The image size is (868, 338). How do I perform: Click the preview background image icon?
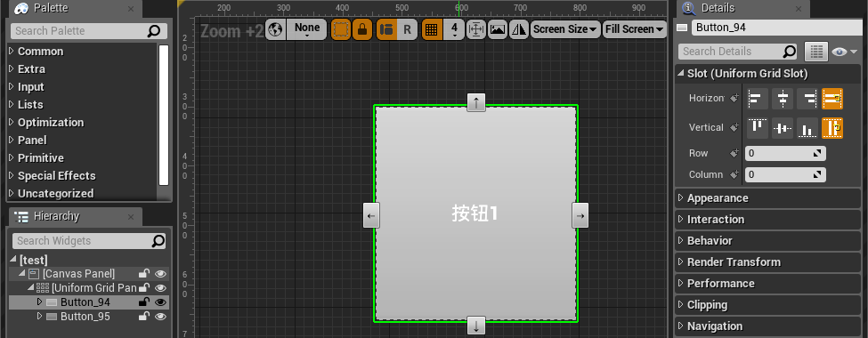pos(498,29)
